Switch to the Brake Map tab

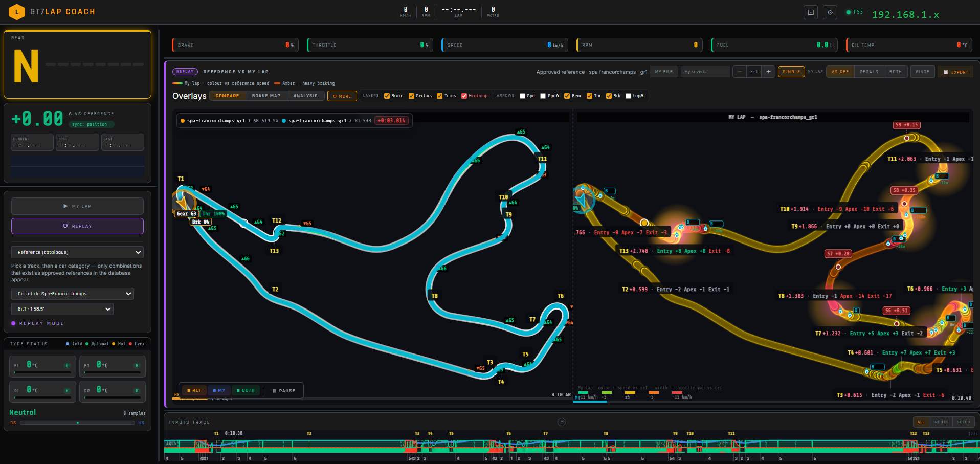(x=266, y=96)
